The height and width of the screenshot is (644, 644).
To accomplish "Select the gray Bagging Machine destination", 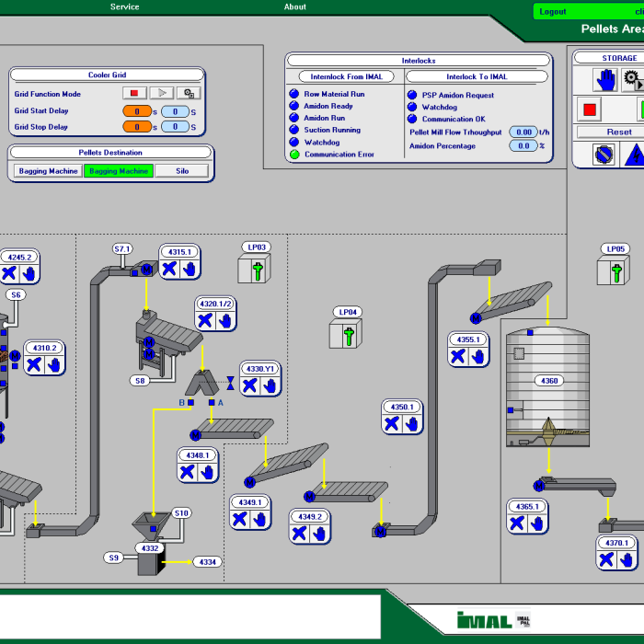I will [46, 171].
